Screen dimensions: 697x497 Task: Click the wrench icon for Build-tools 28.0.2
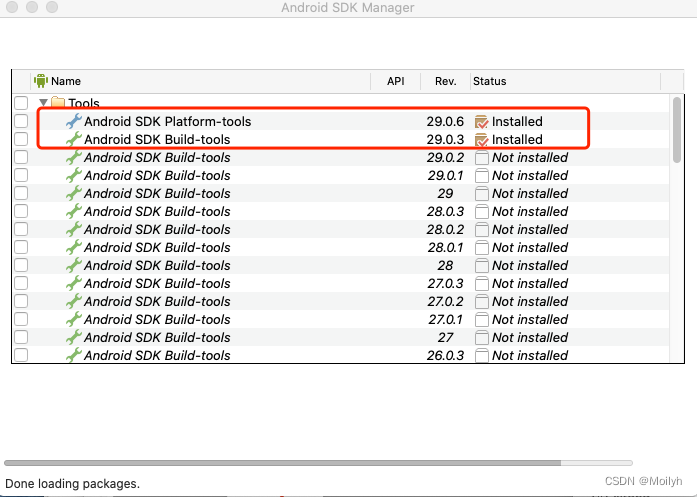[74, 229]
